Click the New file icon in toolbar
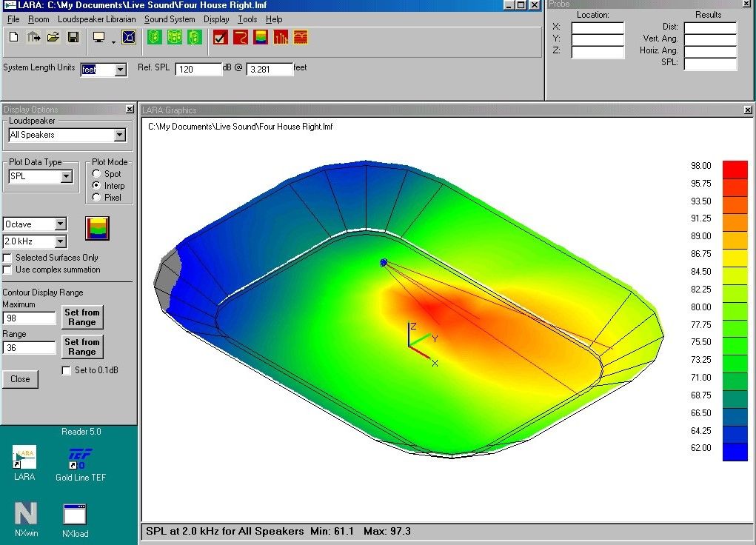Viewport: 756px width, 545px height. [14, 37]
